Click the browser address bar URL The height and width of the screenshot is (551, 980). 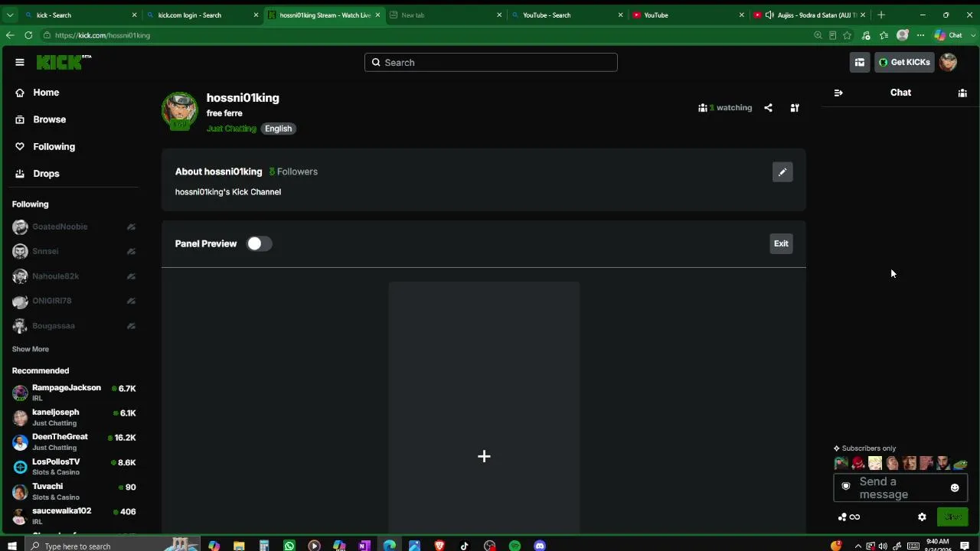point(103,35)
